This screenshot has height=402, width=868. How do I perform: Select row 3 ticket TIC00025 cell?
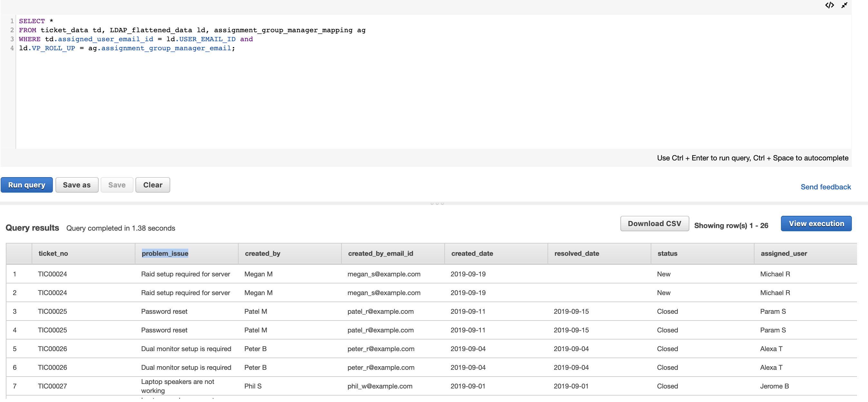[x=53, y=311]
